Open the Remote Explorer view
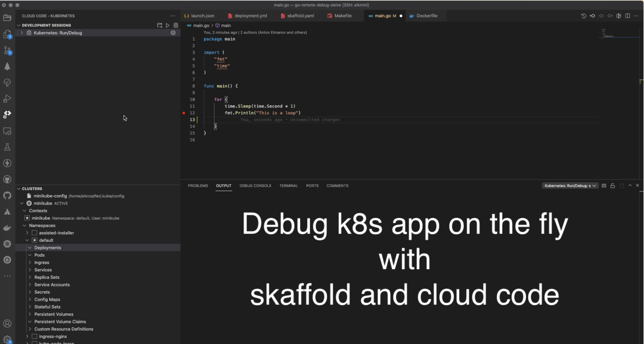Image resolution: width=644 pixels, height=344 pixels. (7, 131)
